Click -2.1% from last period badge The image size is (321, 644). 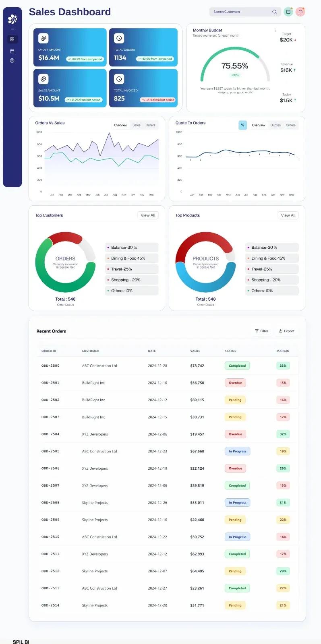157,100
